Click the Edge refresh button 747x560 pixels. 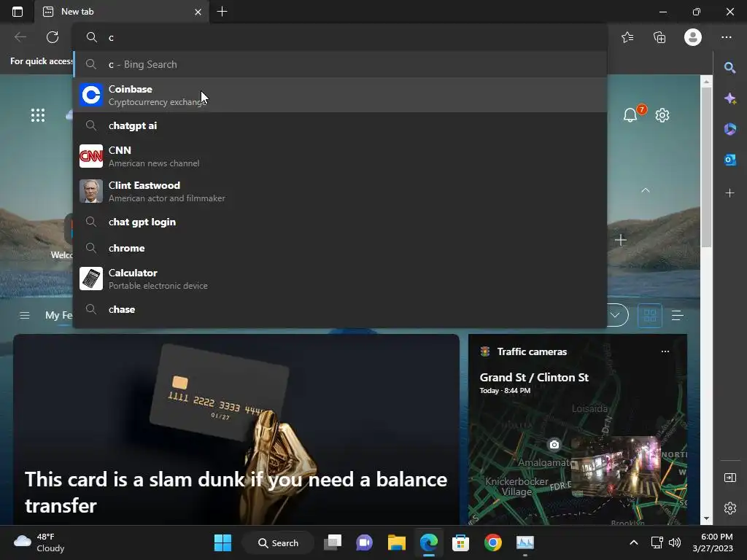point(53,37)
